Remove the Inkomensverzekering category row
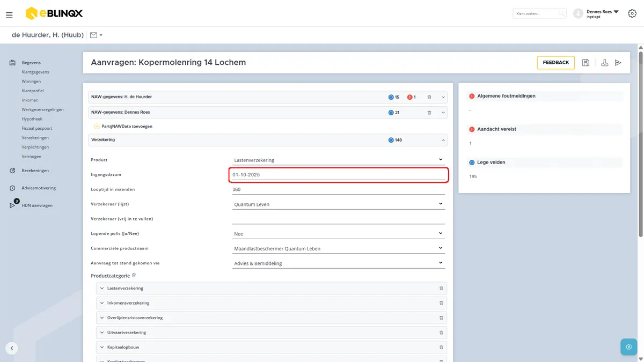 pos(441,303)
